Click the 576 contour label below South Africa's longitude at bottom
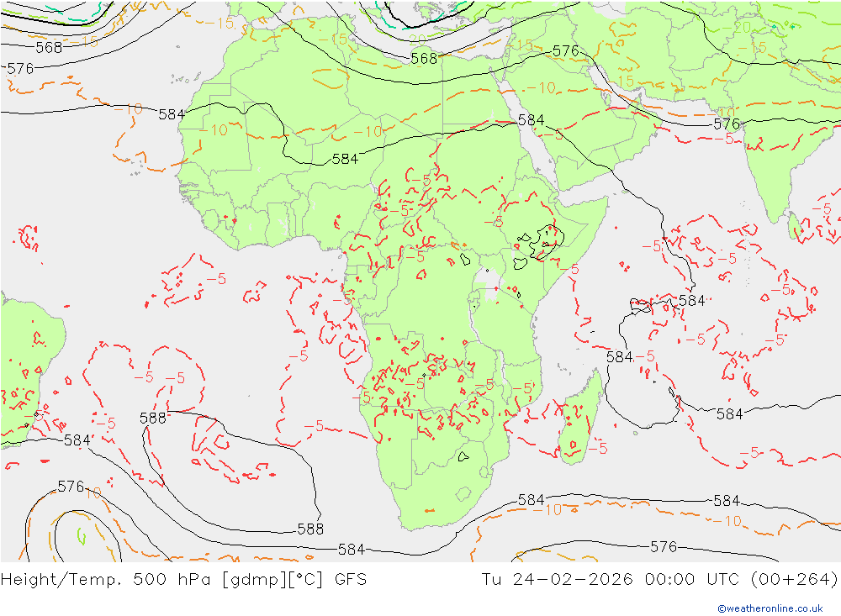This screenshot has width=841, height=616. coord(664,547)
